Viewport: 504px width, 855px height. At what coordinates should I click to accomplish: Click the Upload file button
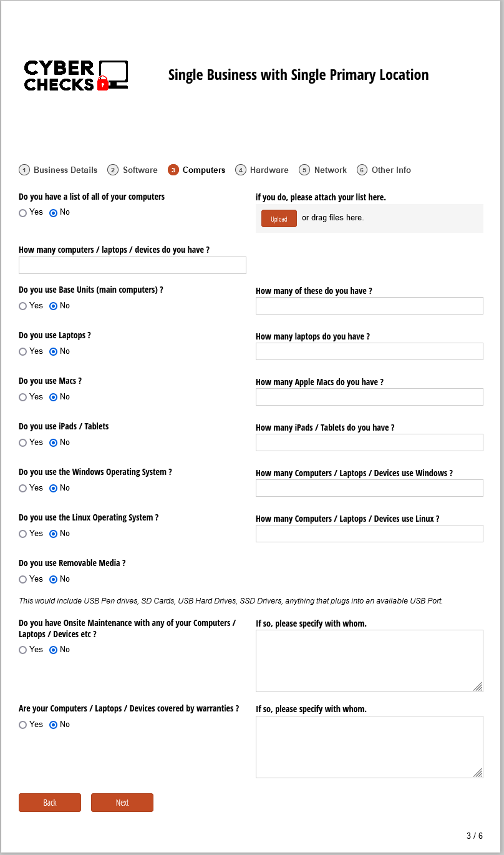point(279,218)
